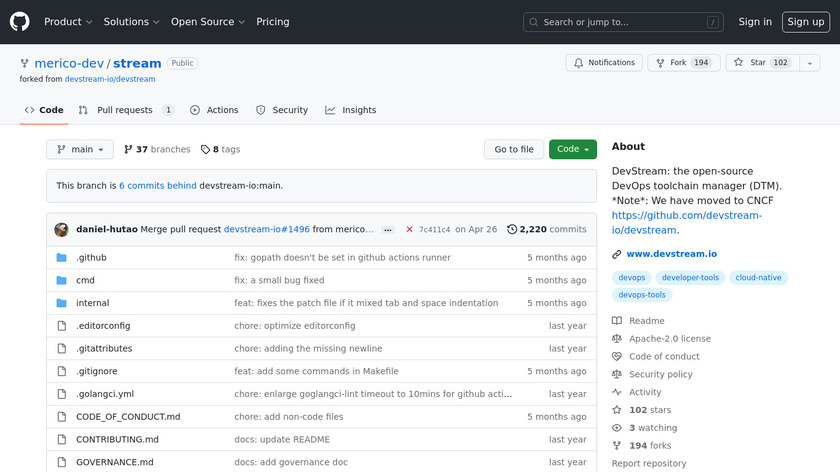Expand the Open Source menu
The height and width of the screenshot is (472, 840).
(x=208, y=22)
